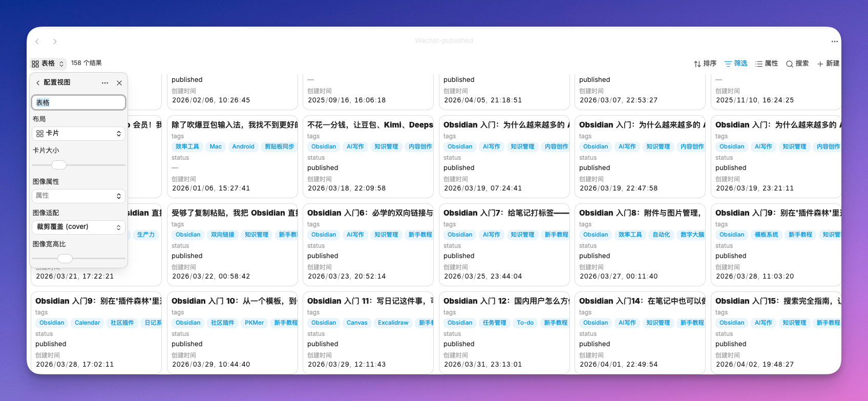
Task: Close the 配置视图 popup
Action: point(119,83)
